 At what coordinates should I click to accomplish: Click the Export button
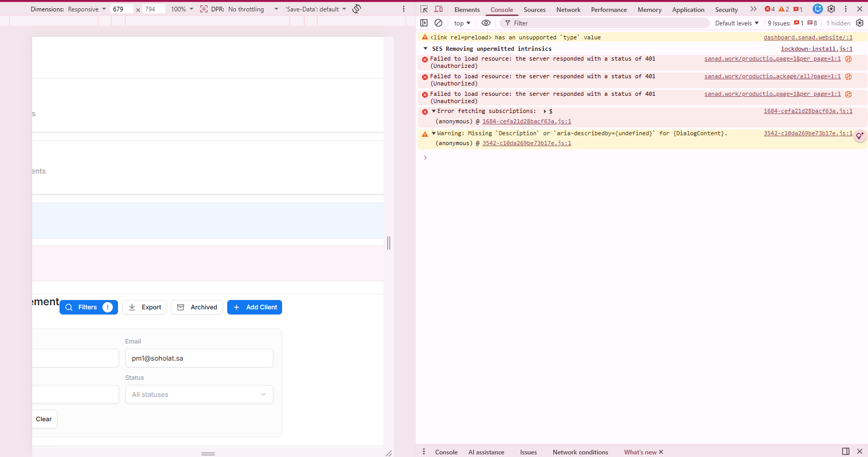point(144,307)
